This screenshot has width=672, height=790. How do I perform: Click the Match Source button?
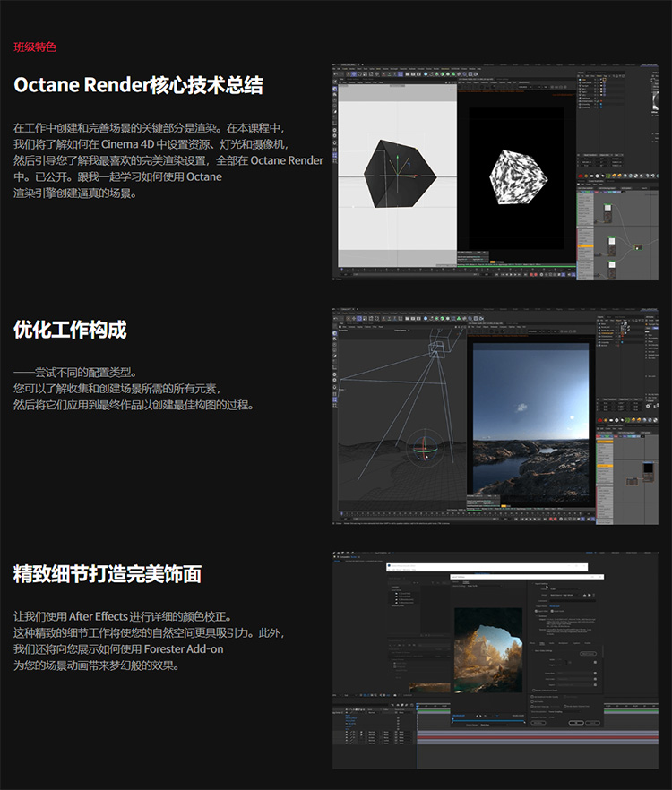(588, 653)
